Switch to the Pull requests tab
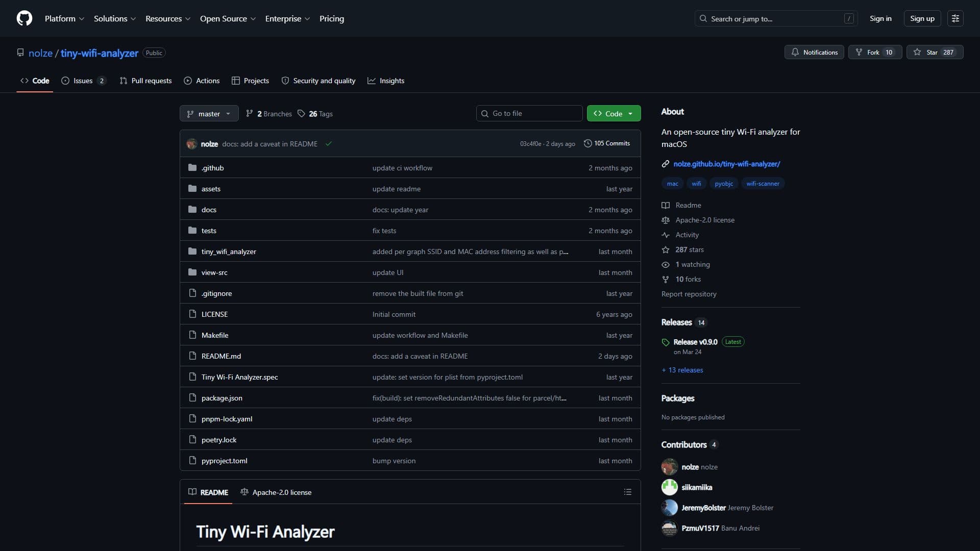The image size is (980, 551). pos(145,81)
